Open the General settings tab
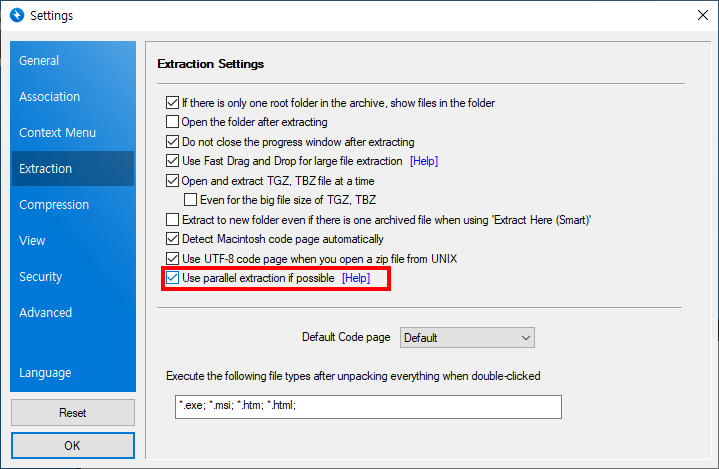Image resolution: width=719 pixels, height=469 pixels. coord(39,61)
